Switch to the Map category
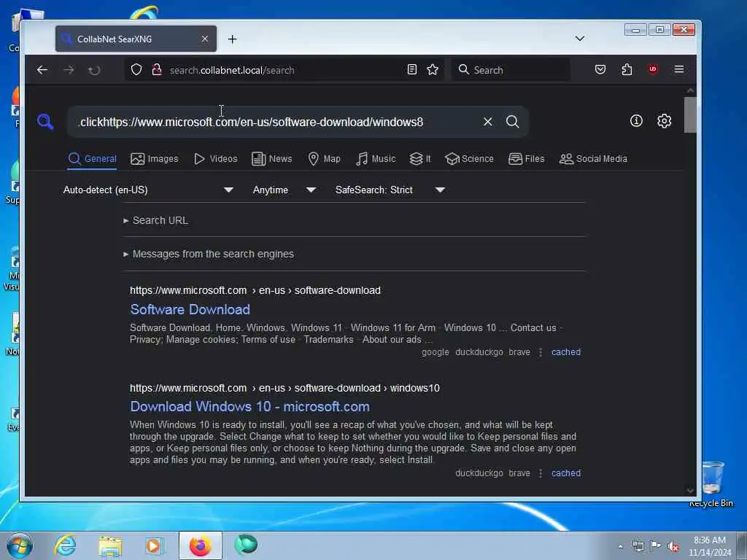747x560 pixels. pos(325,159)
